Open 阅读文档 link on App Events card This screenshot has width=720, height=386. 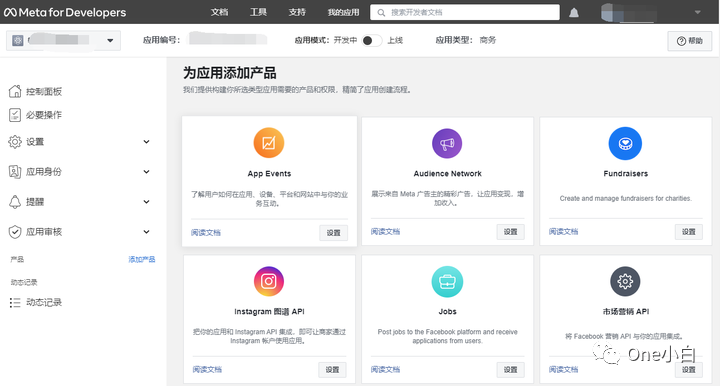pos(206,233)
